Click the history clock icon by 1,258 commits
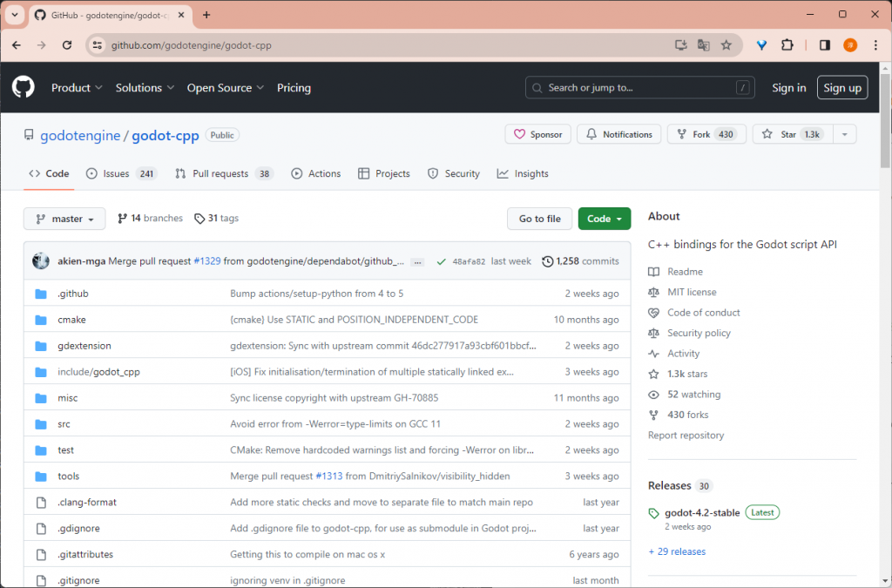 tap(547, 261)
